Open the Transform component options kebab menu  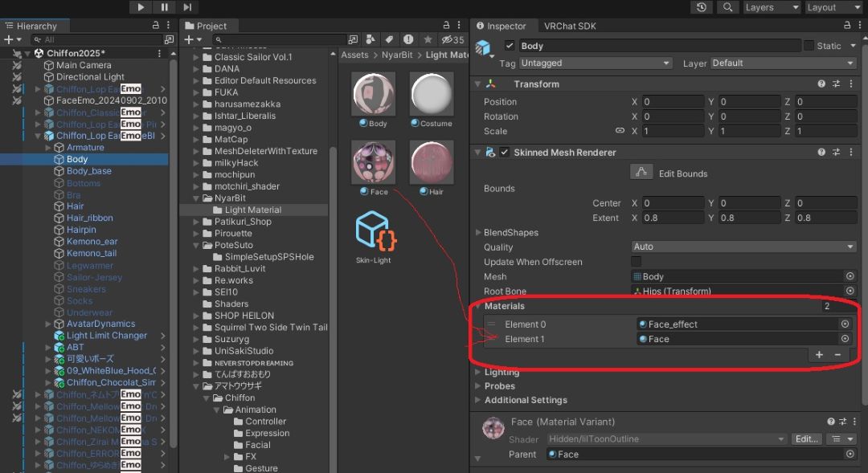851,84
